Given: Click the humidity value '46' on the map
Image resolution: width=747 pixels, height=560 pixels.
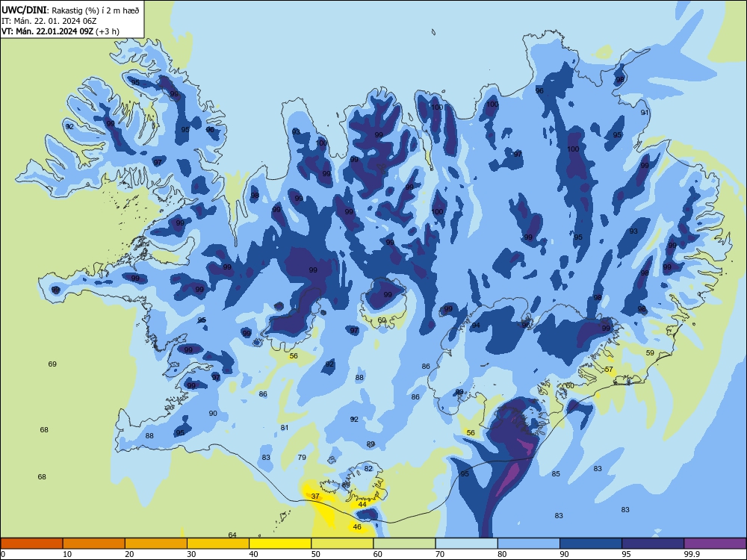Looking at the screenshot, I should click(x=357, y=526).
